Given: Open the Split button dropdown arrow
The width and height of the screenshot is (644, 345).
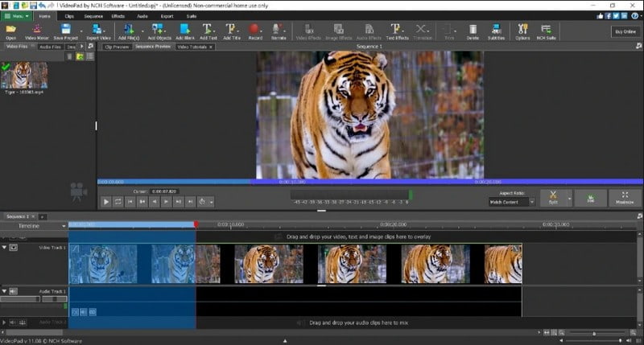Looking at the screenshot, I should click(569, 199).
